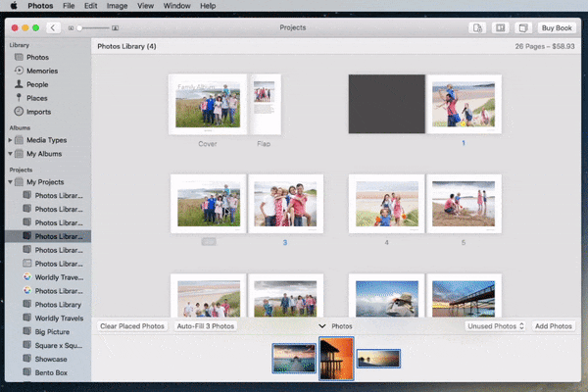
Task: Open the View menu
Action: [145, 6]
